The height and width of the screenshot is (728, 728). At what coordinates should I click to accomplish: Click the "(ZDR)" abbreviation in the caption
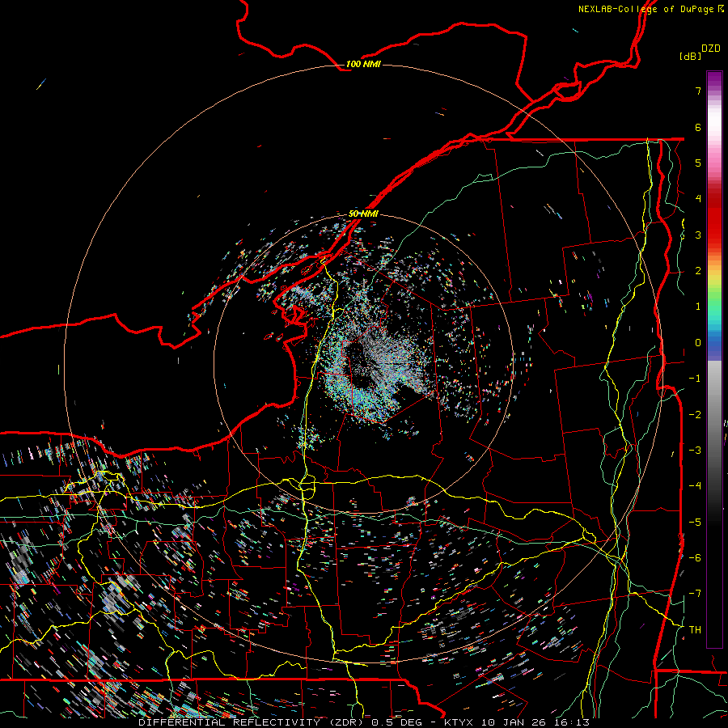(345, 722)
